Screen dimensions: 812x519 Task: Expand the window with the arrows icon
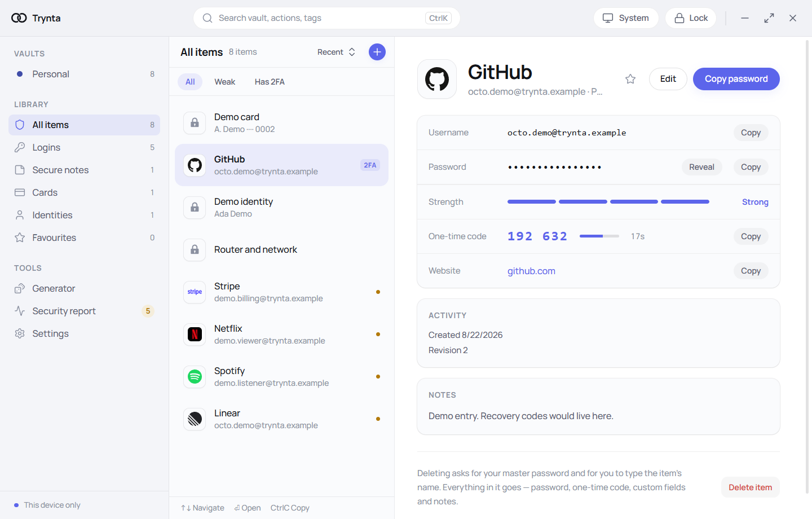click(x=769, y=18)
